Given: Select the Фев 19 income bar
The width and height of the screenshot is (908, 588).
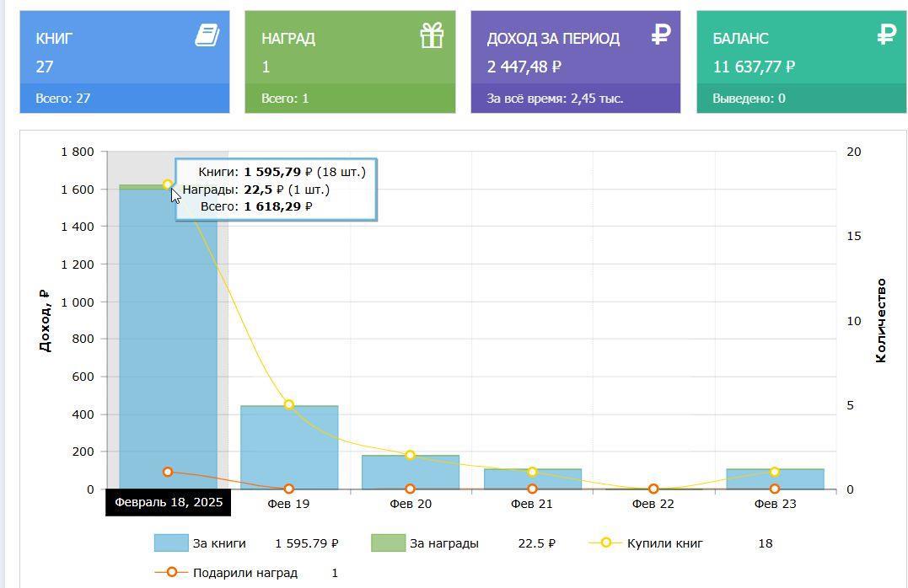Looking at the screenshot, I should 289,448.
